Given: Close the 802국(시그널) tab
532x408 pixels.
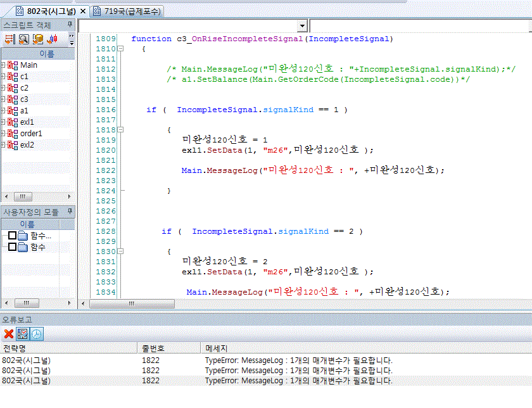Looking at the screenshot, I should click(83, 11).
